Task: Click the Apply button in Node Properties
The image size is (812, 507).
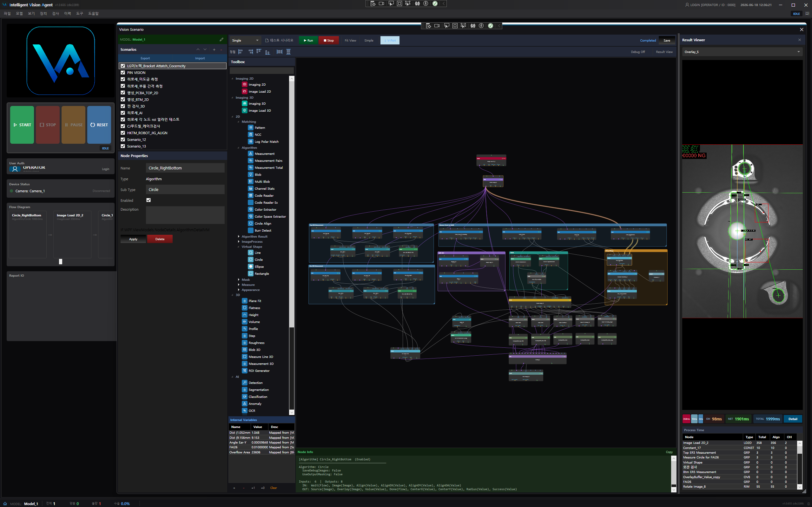Action: pos(133,239)
